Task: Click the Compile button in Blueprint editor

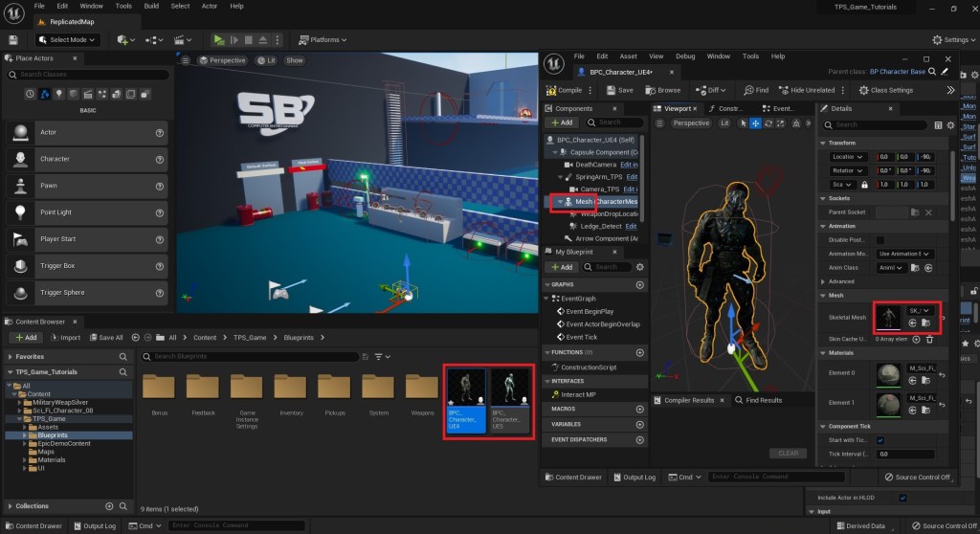Action: (x=564, y=90)
